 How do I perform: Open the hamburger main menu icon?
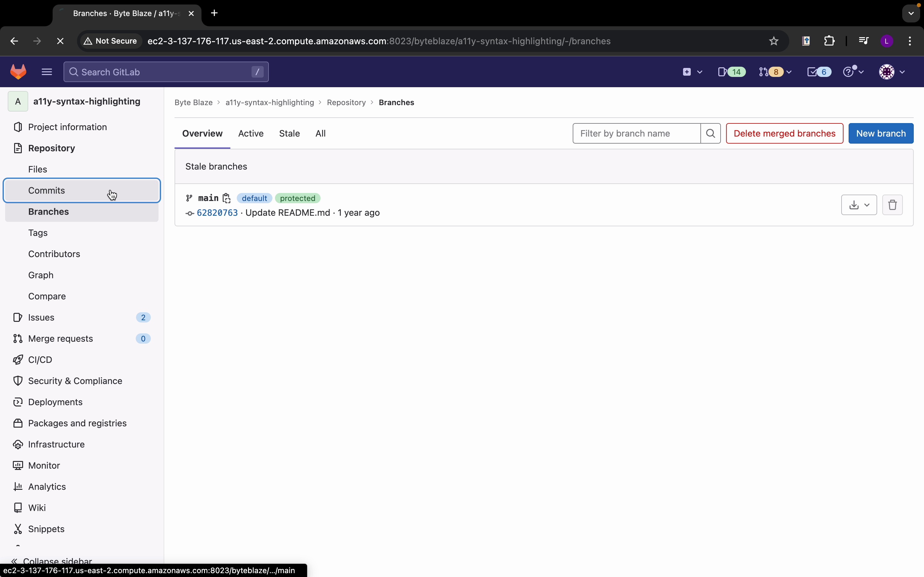tap(47, 72)
